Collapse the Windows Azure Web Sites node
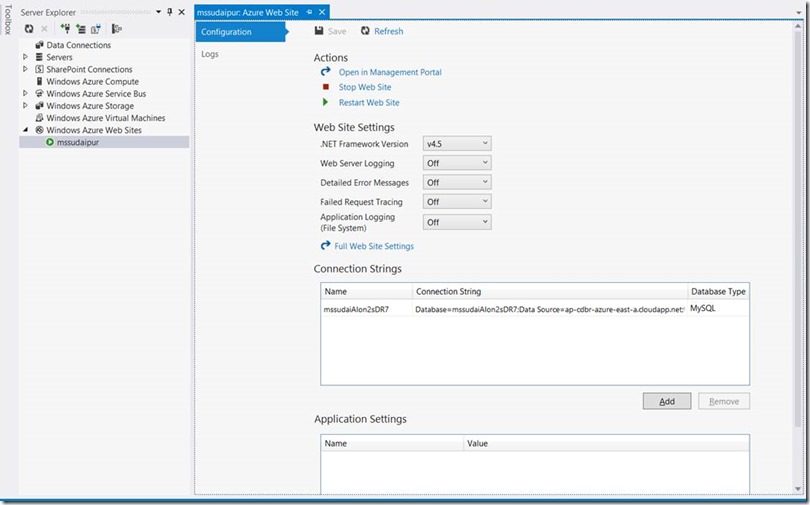 tap(25, 130)
